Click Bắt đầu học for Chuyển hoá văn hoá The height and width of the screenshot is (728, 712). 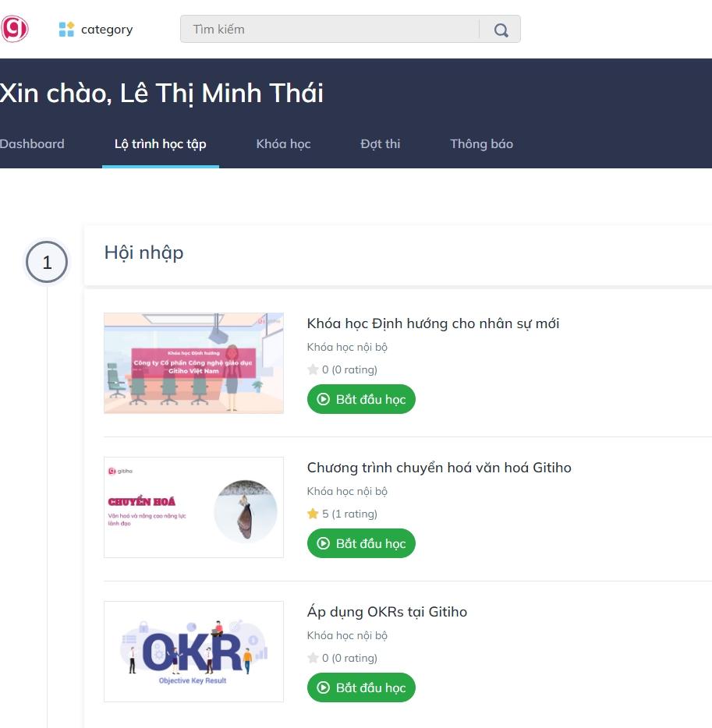(x=361, y=543)
